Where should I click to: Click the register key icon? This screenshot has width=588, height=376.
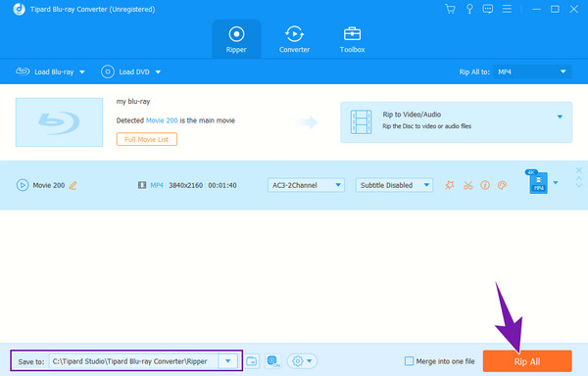pos(469,9)
